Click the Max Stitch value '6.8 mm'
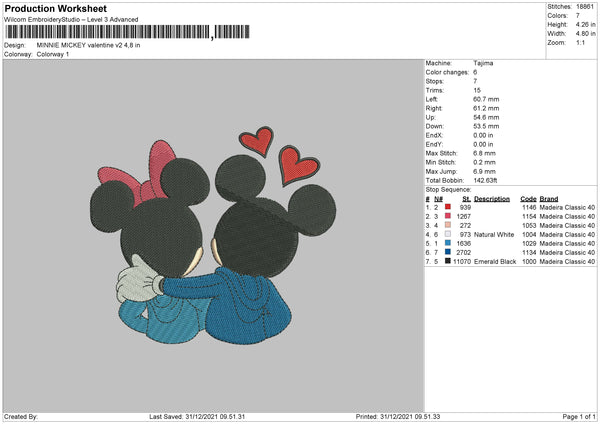The width and height of the screenshot is (600, 424). [484, 153]
